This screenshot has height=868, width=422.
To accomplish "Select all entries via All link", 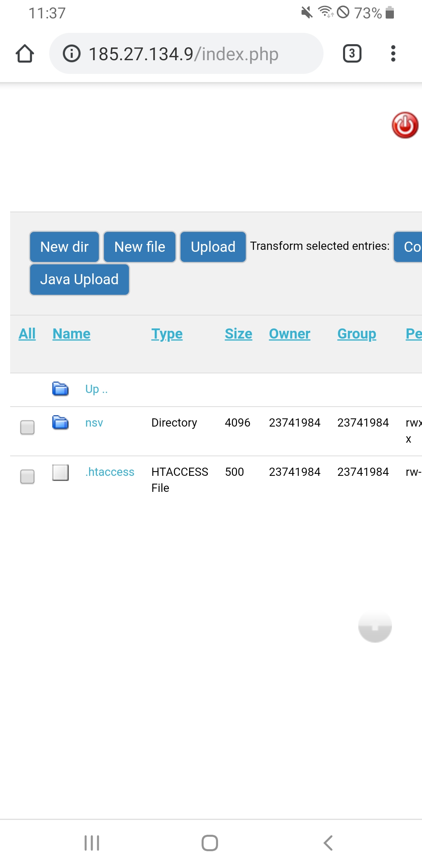I will click(27, 334).
